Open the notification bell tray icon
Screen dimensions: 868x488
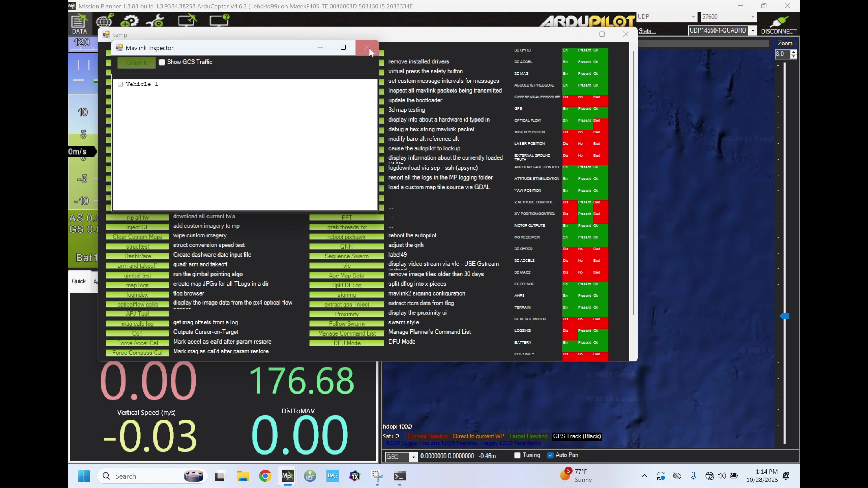(786, 476)
